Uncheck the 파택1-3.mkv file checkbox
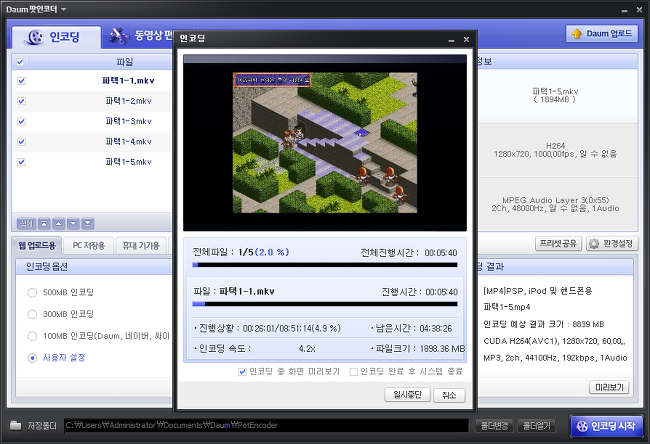This screenshot has width=650, height=444. click(22, 121)
